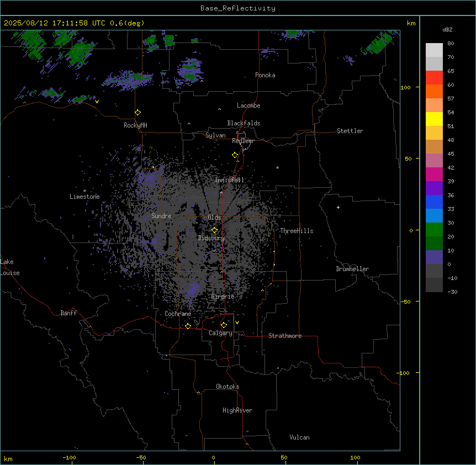The width and height of the screenshot is (476, 465).
Task: Click the Cochrane town label
Action: point(178,314)
